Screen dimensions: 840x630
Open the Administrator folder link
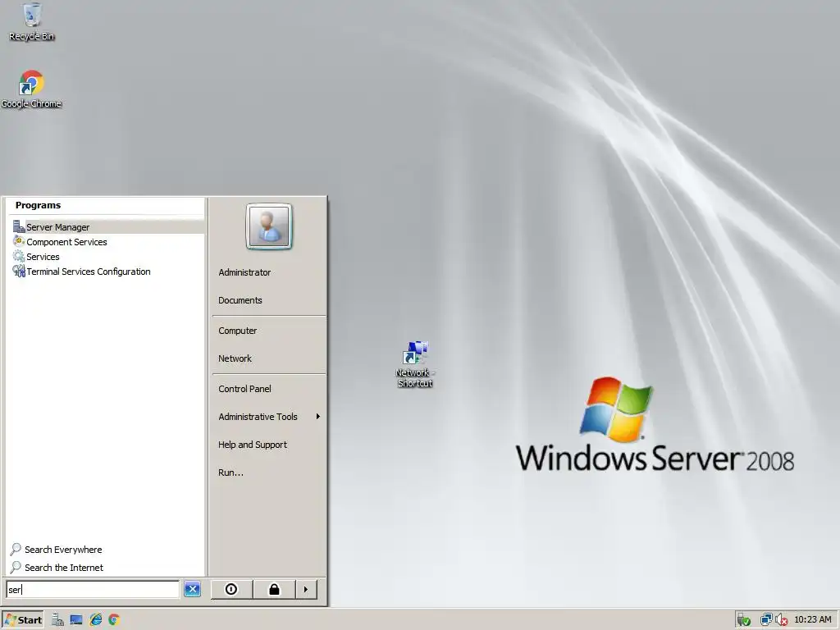coord(244,272)
